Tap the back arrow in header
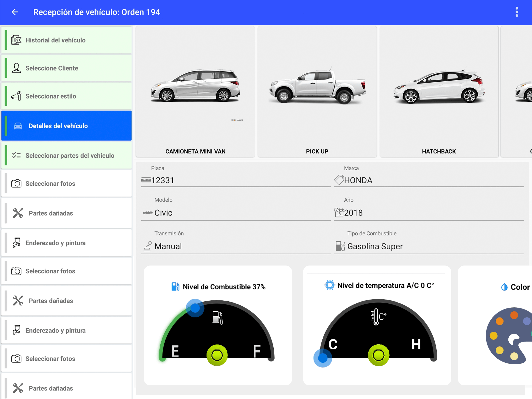This screenshot has width=532, height=399. (15, 12)
